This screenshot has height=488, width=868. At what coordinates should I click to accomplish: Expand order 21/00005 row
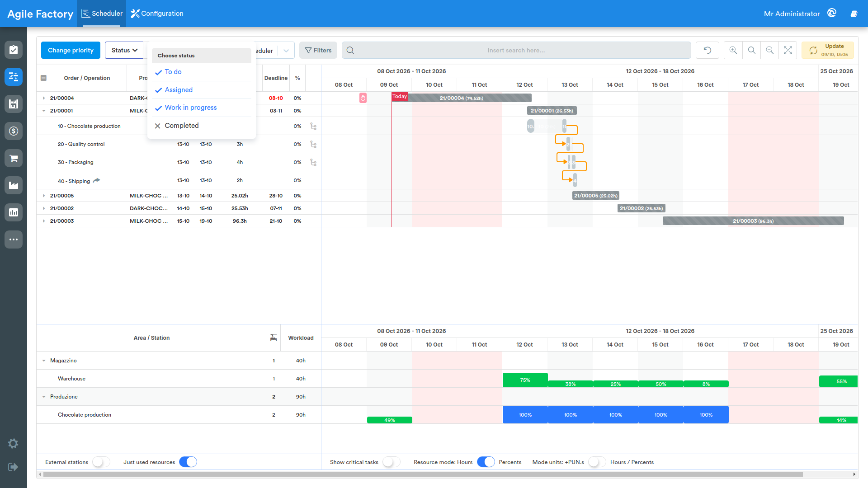44,196
